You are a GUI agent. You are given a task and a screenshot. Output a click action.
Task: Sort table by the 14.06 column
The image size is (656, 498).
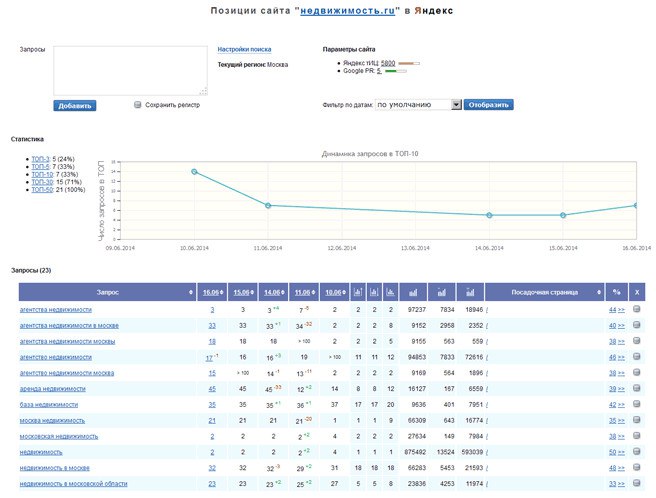(x=273, y=293)
